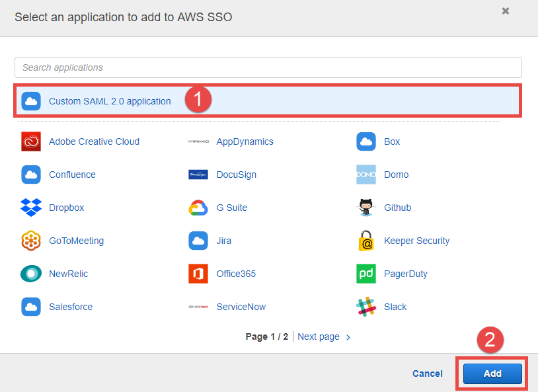Screen dimensions: 538x392
Task: Click the Adobe Creative Cloud logo icon
Action: (31, 141)
